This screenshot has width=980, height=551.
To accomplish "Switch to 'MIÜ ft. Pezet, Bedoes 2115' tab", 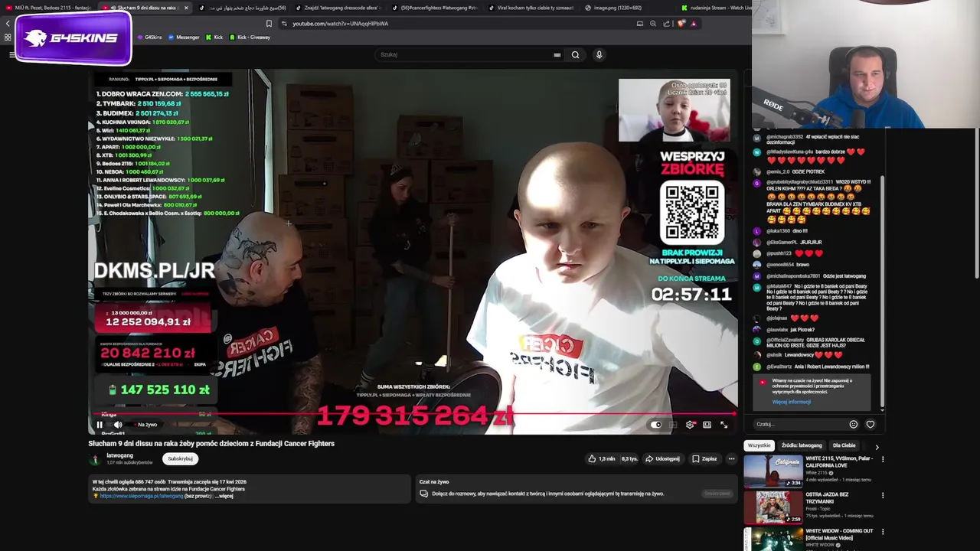I will click(x=48, y=8).
